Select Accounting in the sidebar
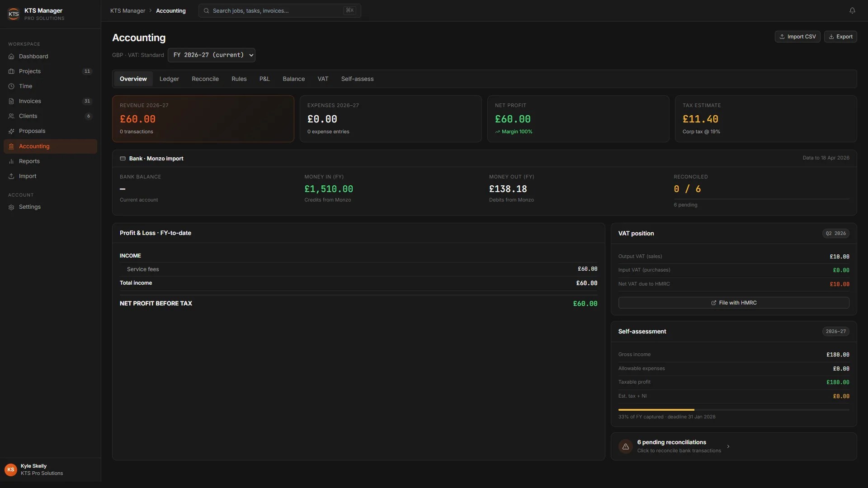 (50, 146)
